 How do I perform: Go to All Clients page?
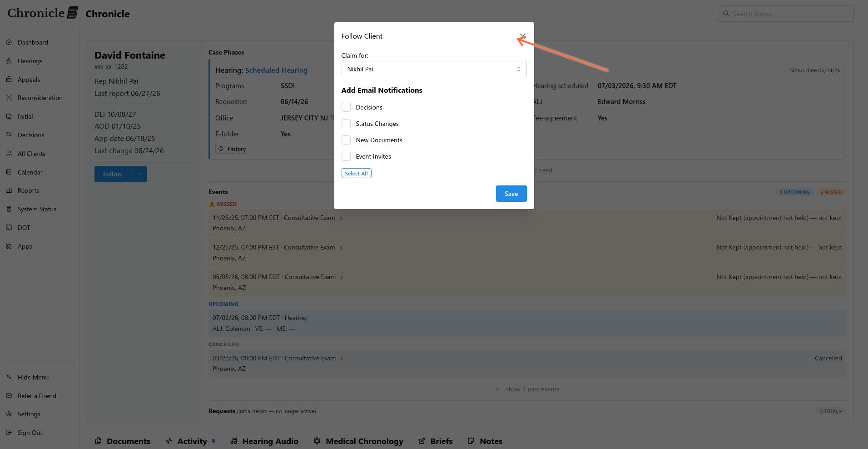pyautogui.click(x=31, y=154)
